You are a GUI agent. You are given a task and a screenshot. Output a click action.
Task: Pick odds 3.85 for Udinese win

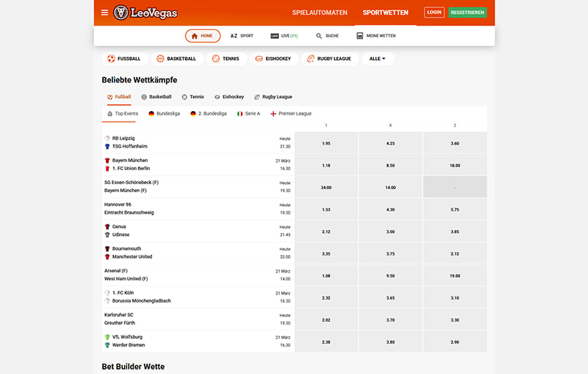[455, 232]
